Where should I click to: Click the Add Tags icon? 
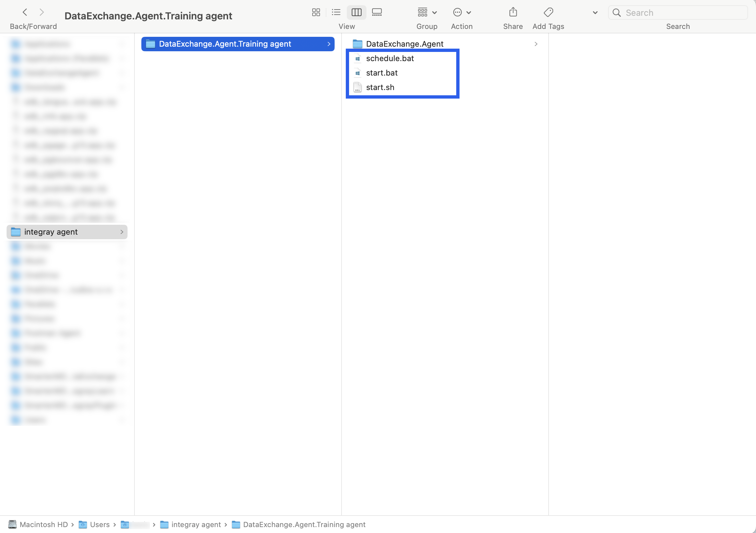coord(548,12)
